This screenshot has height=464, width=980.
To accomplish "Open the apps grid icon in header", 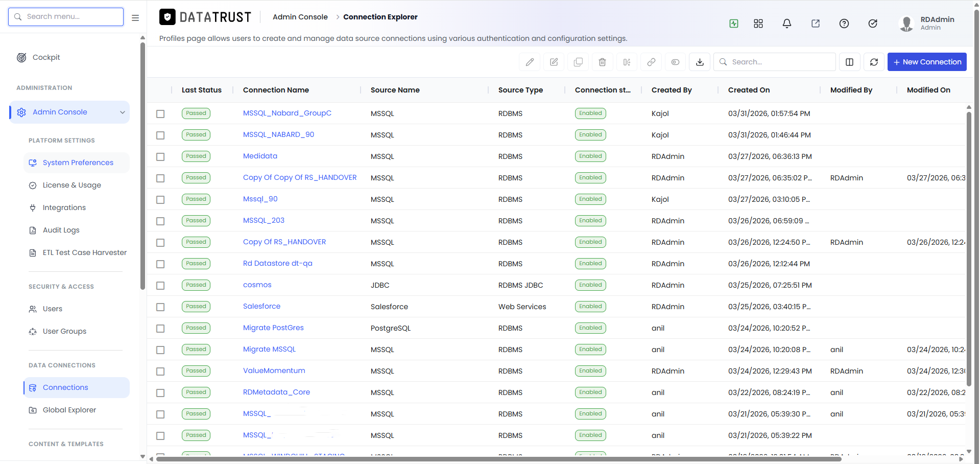I will [758, 24].
